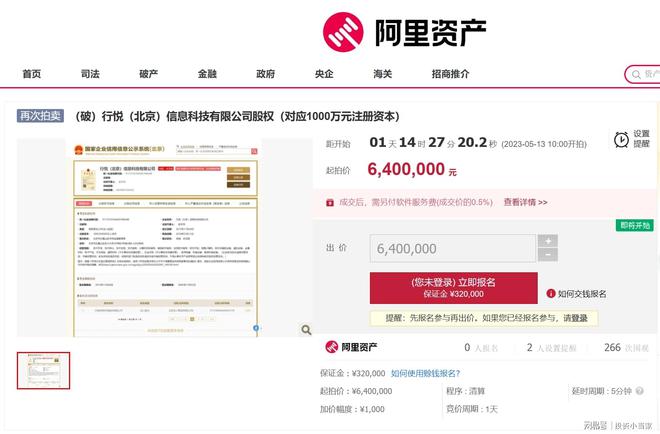Click the countdown timer 01天14时27分
This screenshot has width=660, height=434.
point(433,143)
